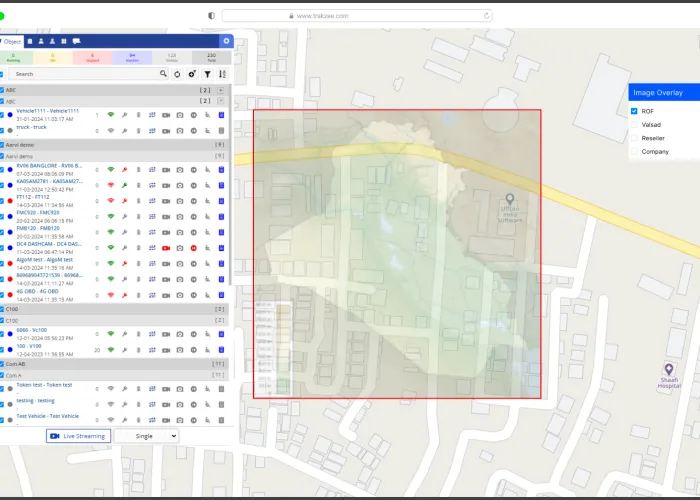Click into the object Search field
Viewport: 700px width, 500px height.
click(85, 74)
